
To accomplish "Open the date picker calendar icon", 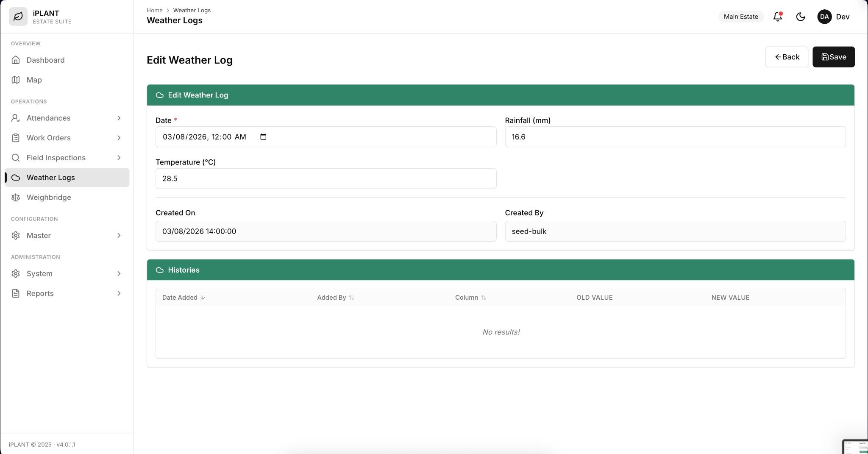I will click(x=263, y=136).
